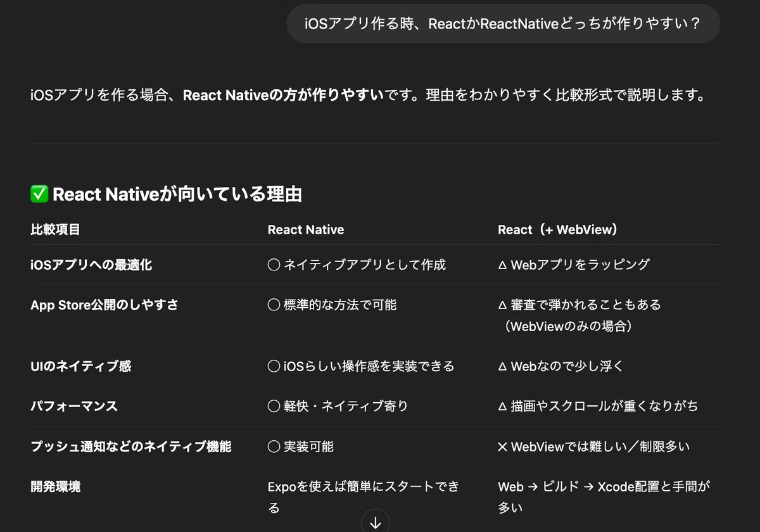Click row label '開発環境'

coord(55,487)
